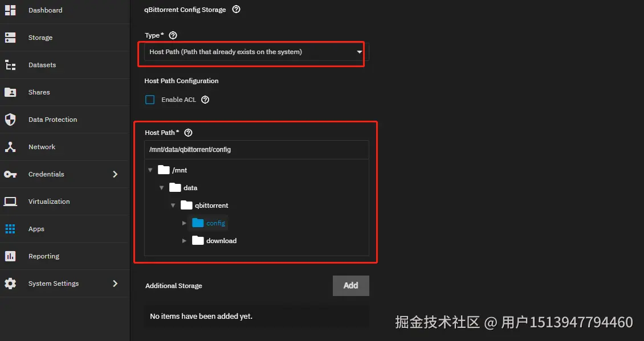This screenshot has height=341, width=644.
Task: Click the Storage drives icon
Action: coord(10,38)
